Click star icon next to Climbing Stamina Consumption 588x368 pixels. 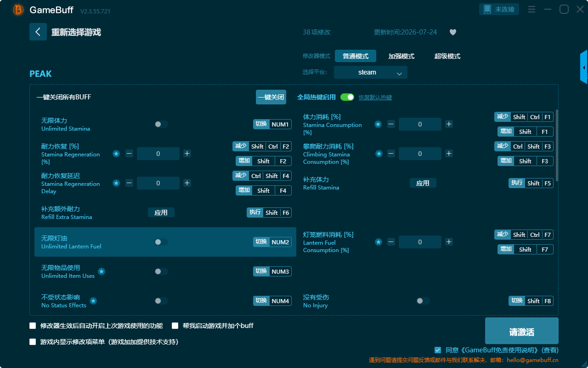click(x=379, y=154)
